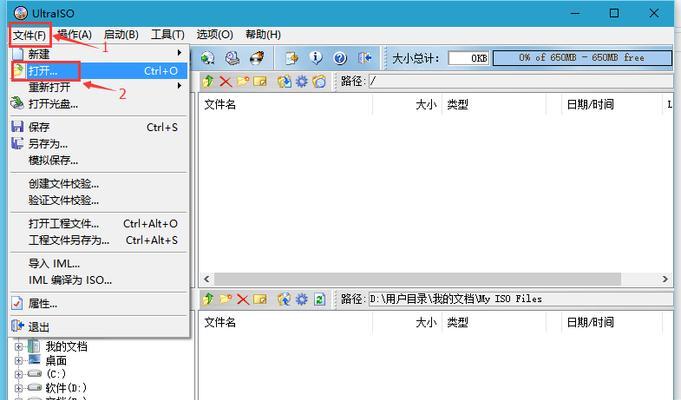Select 桌面 label in the tree

pyautogui.click(x=56, y=360)
